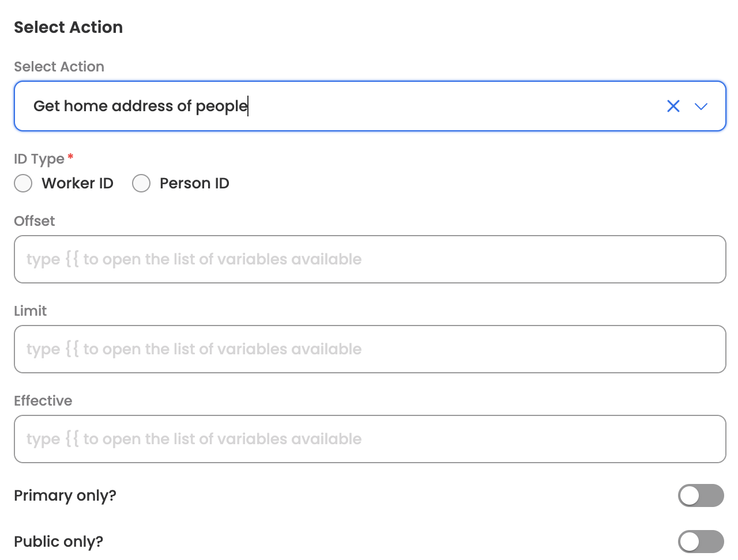Click the Offset field label
The width and height of the screenshot is (738, 560).
34,221
